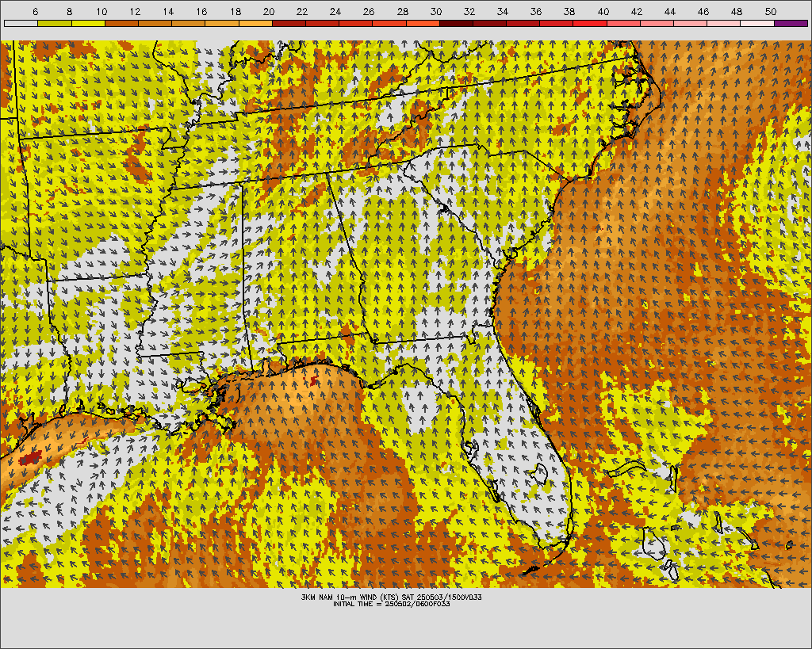Image resolution: width=812 pixels, height=649 pixels.
Task: Click on the legend value 24
Action: pos(335,11)
